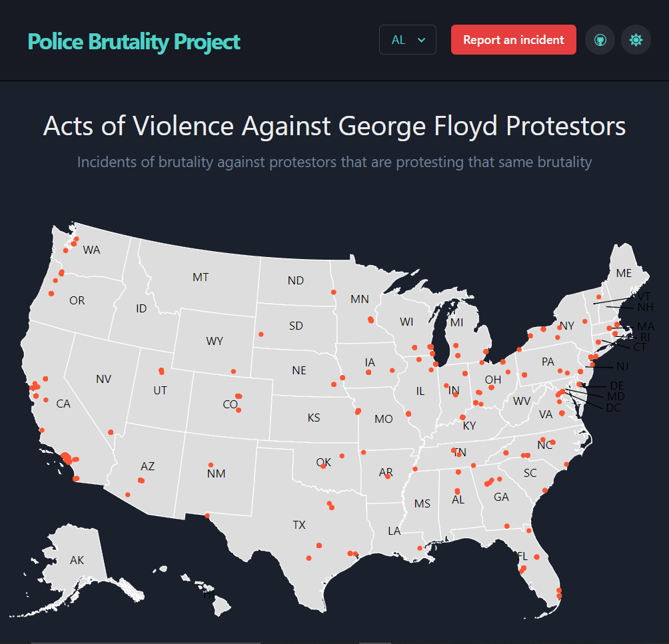The image size is (669, 644).
Task: Click the incident dot in southern Nevada
Action: 111,432
